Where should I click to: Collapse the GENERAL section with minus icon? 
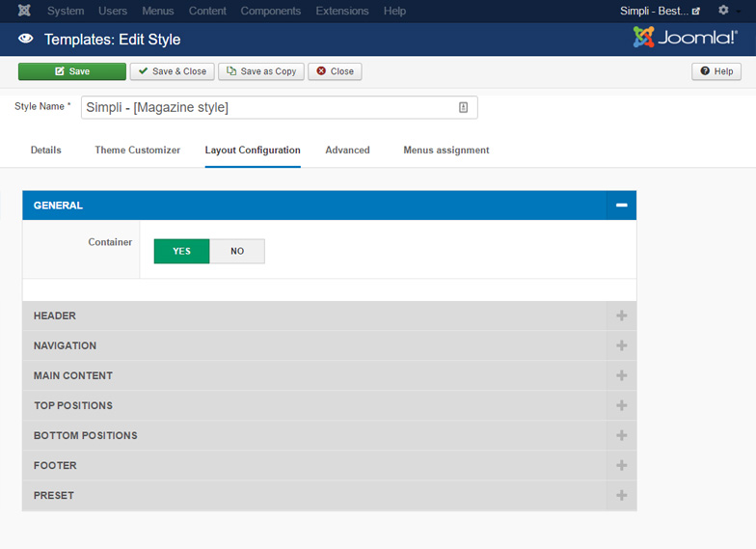click(x=621, y=206)
